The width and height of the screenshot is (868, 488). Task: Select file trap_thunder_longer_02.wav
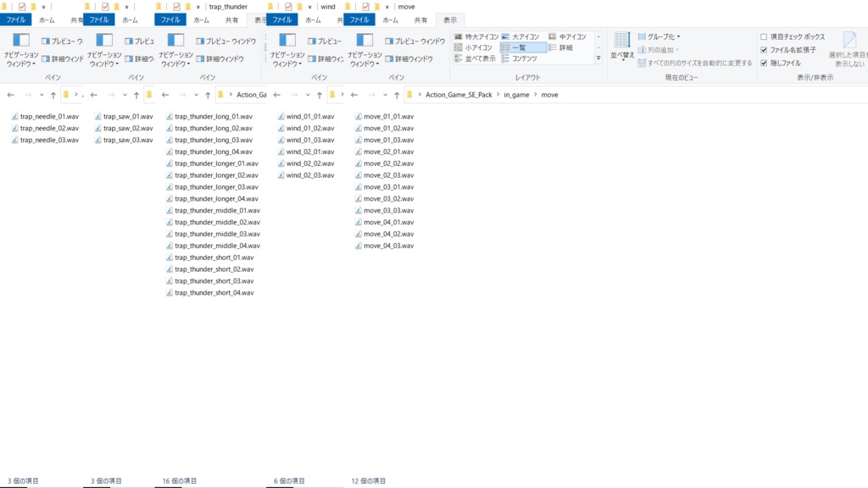[x=212, y=175]
